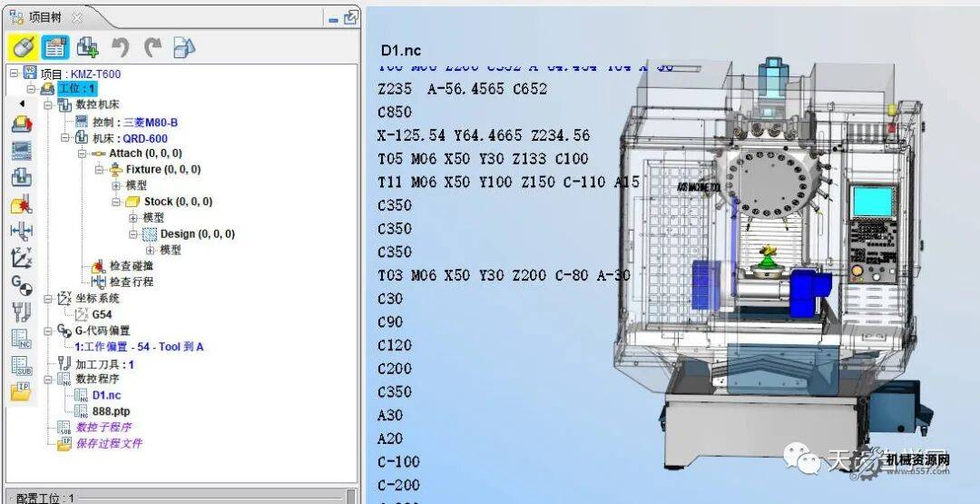
Task: Click the coordinate system icon in left sidebar
Action: point(21,258)
